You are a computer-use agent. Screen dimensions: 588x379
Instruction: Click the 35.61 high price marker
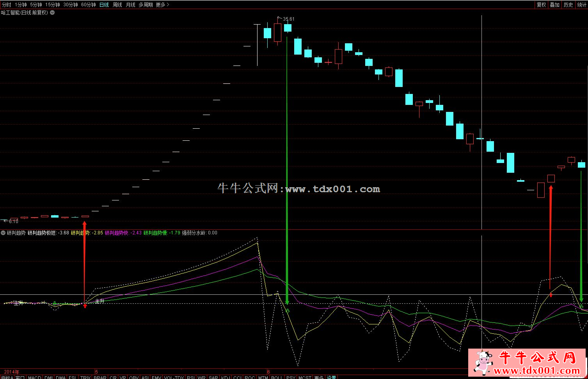[x=288, y=19]
